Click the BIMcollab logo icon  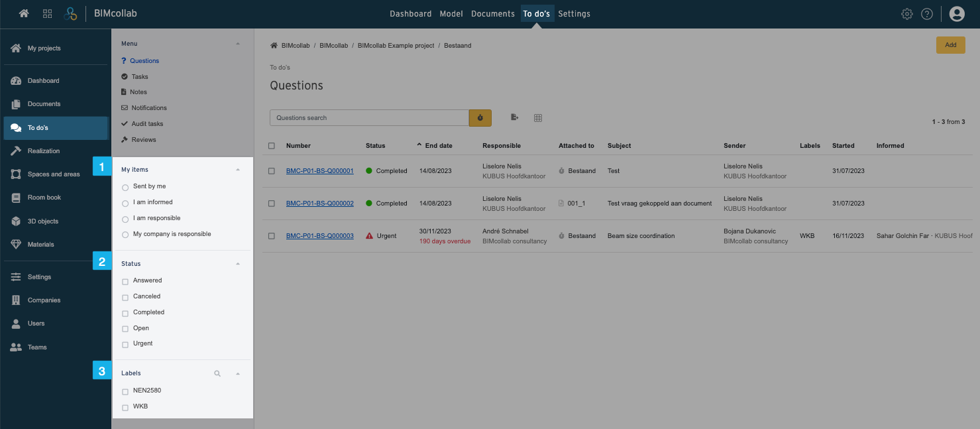(x=70, y=13)
